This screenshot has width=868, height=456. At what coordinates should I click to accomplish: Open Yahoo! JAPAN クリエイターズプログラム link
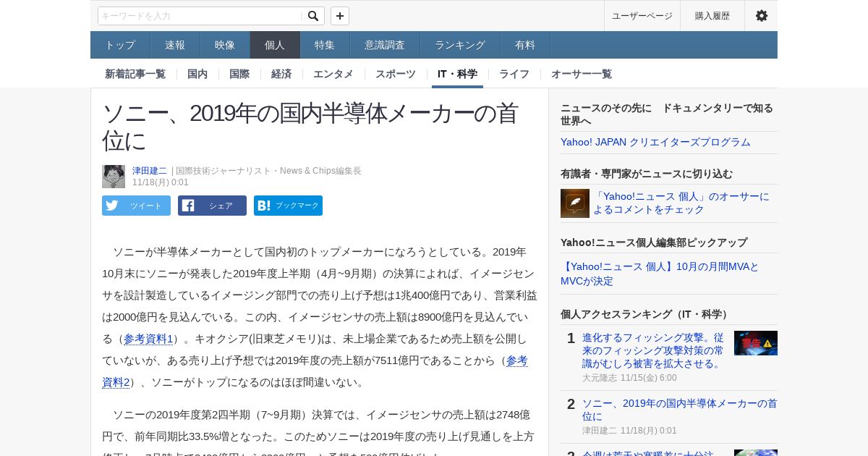[655, 142]
